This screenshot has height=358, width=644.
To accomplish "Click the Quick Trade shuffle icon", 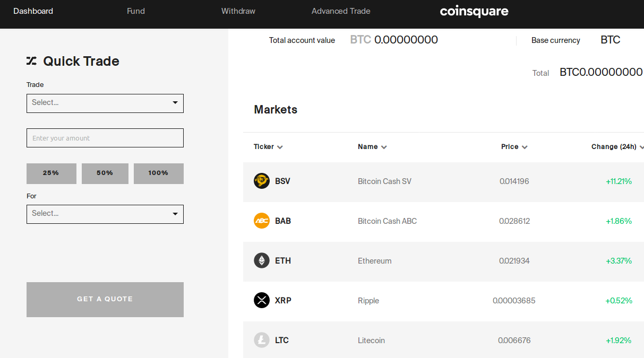I will (x=32, y=61).
